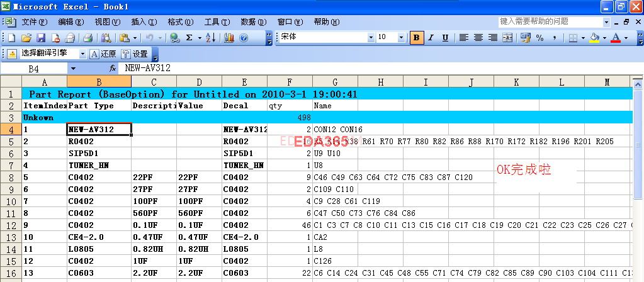Click the email/send toolbar icon
This screenshot has height=282, width=644.
71,38
